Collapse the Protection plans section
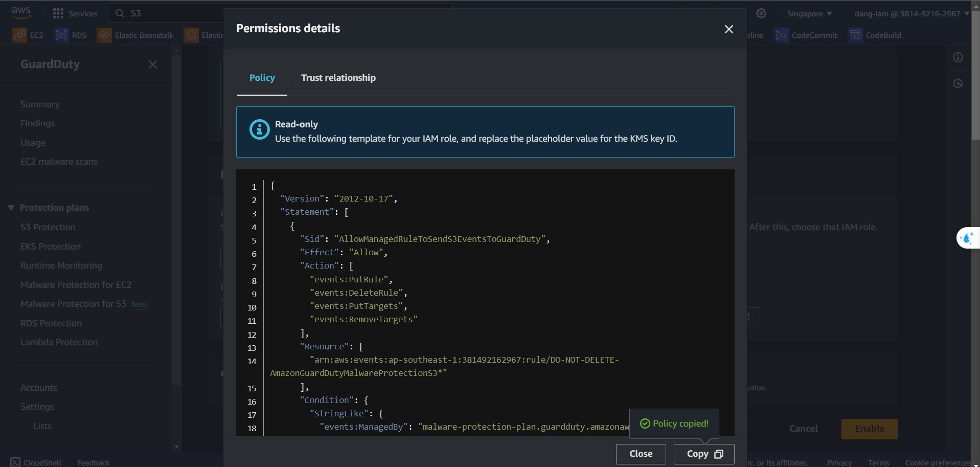 (11, 208)
